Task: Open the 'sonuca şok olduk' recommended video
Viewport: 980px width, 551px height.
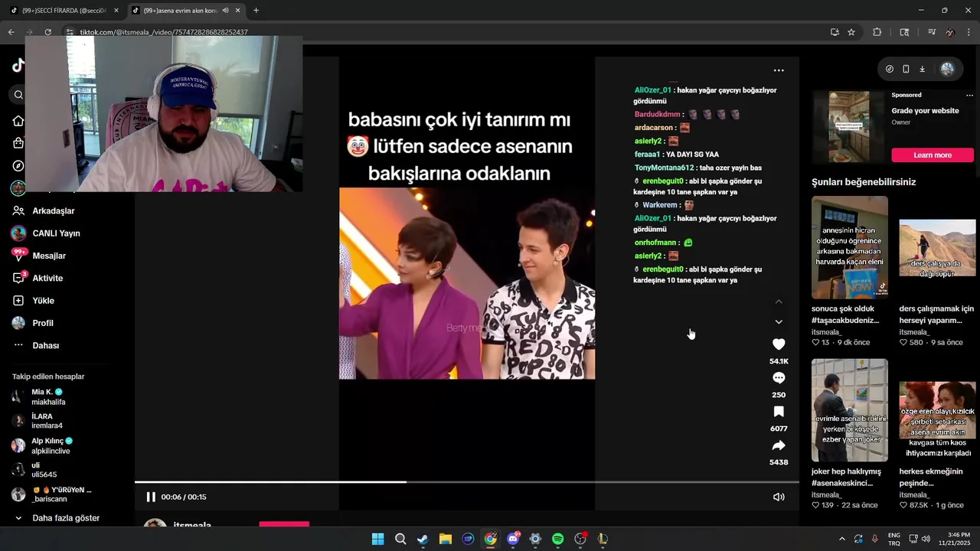Action: (x=850, y=247)
